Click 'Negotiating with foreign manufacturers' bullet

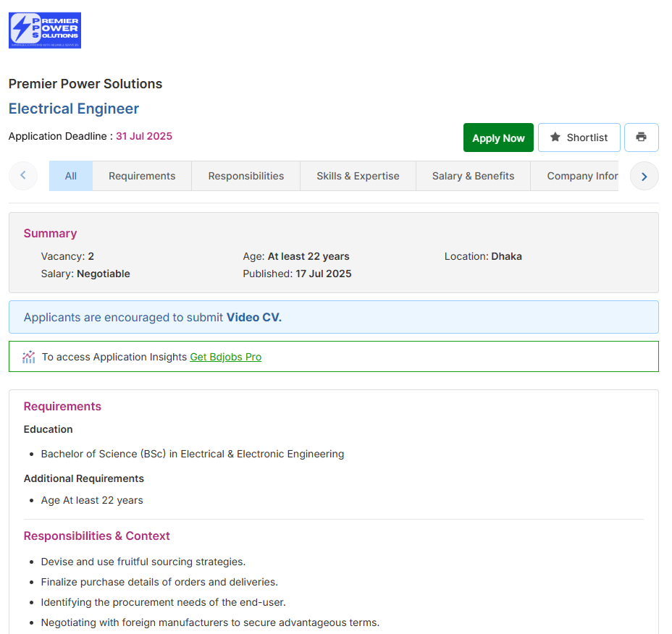pyautogui.click(x=210, y=622)
